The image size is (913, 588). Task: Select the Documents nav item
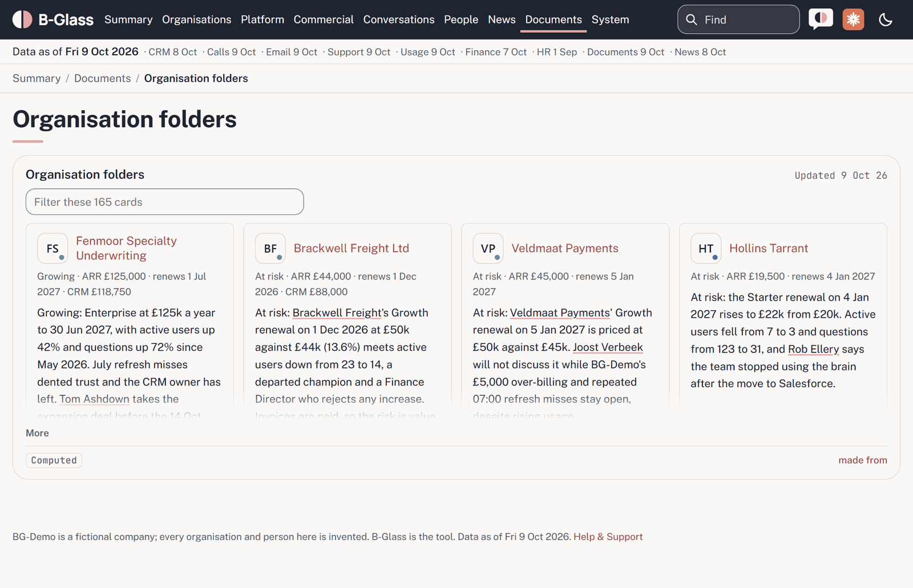(554, 19)
